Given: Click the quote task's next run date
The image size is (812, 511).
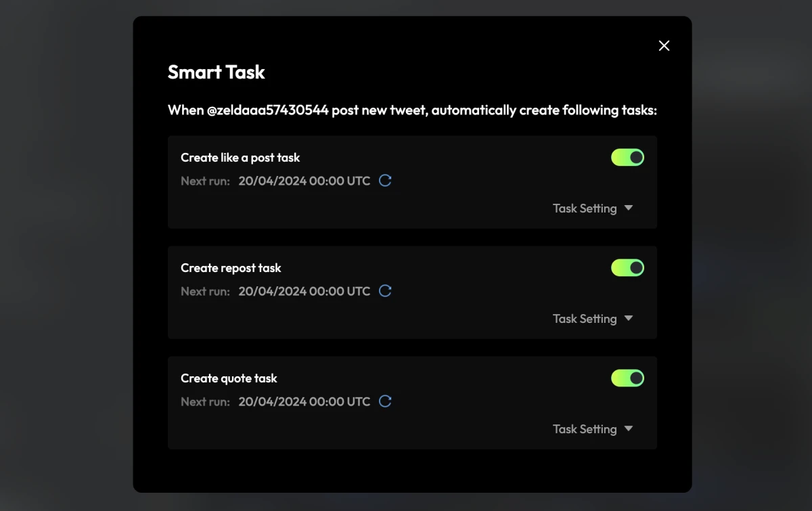Looking at the screenshot, I should point(304,401).
